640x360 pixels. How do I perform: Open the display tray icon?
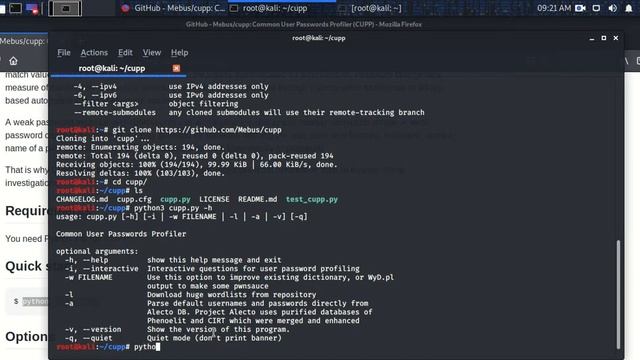(596, 8)
